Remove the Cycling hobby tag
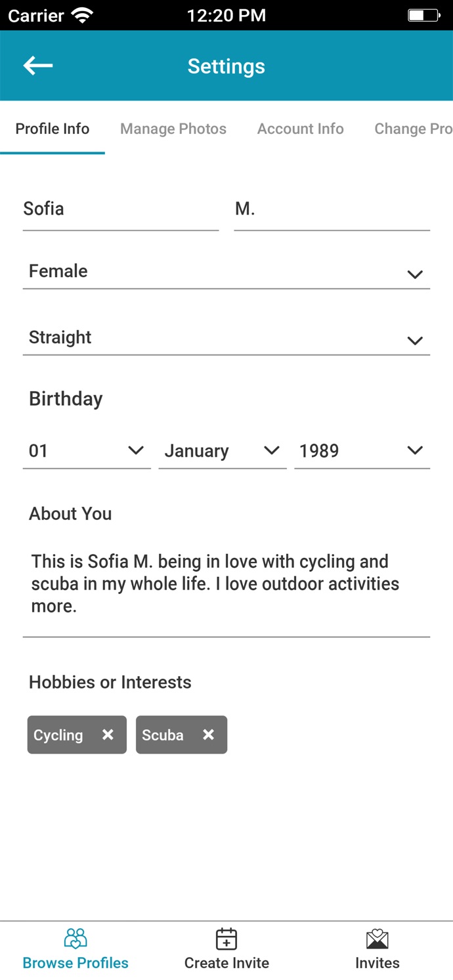The image size is (453, 980). [108, 735]
